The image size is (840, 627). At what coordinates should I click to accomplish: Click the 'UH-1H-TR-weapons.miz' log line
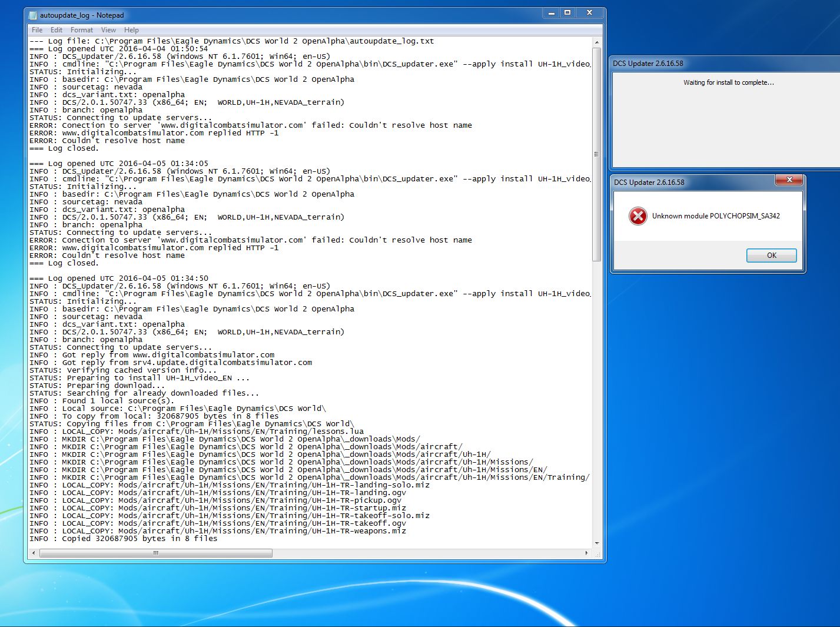(x=218, y=531)
